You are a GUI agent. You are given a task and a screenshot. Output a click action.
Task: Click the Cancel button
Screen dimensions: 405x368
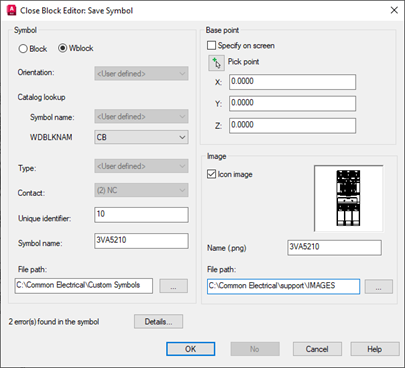pyautogui.click(x=317, y=349)
